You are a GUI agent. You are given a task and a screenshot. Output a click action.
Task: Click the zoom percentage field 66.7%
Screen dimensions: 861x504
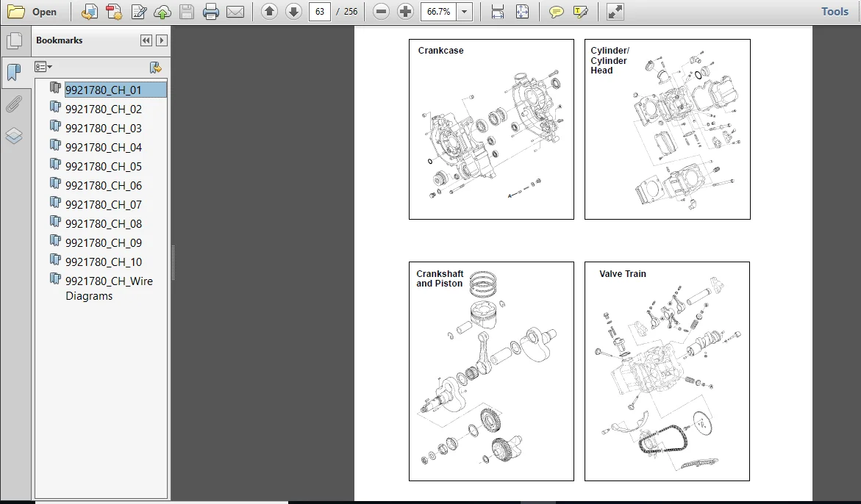(438, 12)
